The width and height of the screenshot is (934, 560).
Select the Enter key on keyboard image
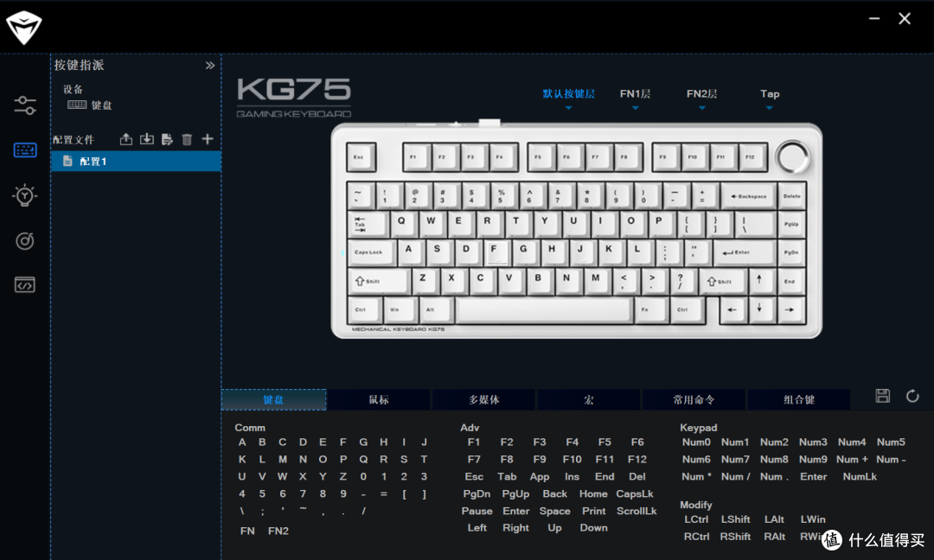tap(745, 252)
